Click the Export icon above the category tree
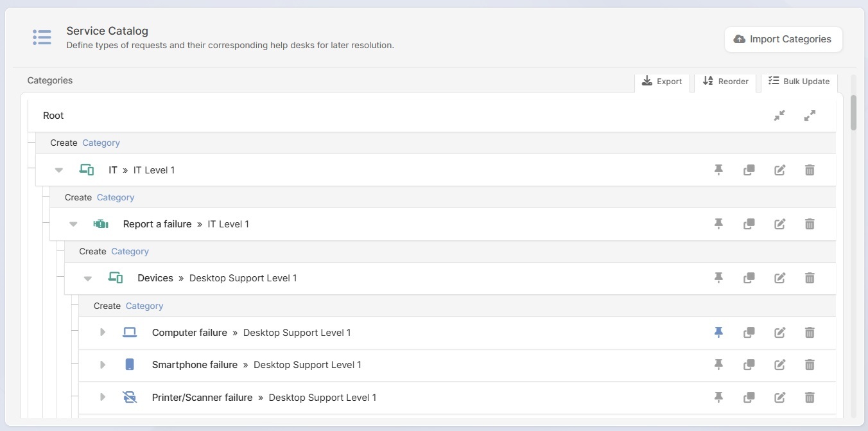The width and height of the screenshot is (868, 431). (x=647, y=82)
